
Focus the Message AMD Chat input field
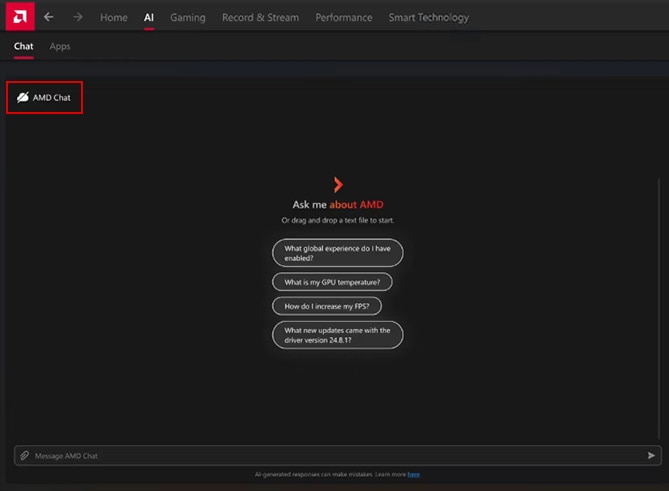338,456
